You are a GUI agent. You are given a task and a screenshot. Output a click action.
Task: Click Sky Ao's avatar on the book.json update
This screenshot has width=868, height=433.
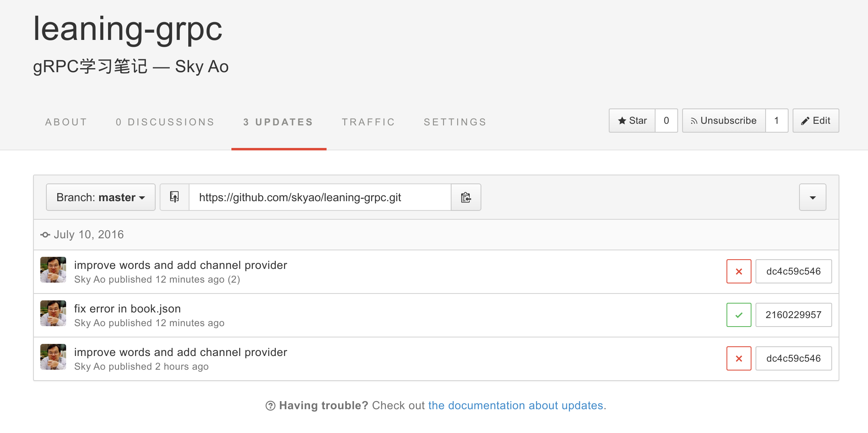pos(53,313)
